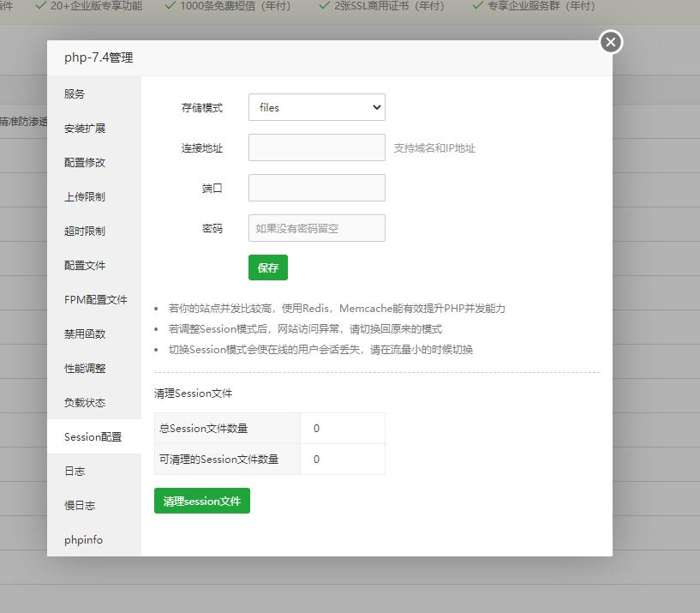Open the 配置文件 sidebar tab
The width and height of the screenshot is (700, 613).
(93, 266)
